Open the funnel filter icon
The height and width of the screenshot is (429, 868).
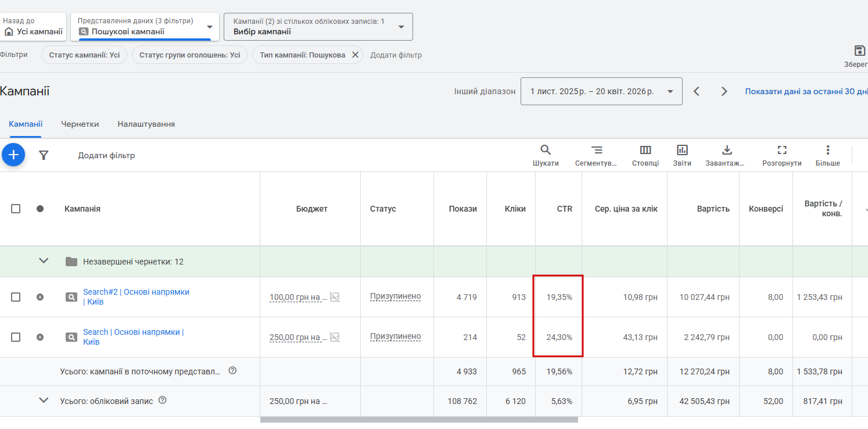click(x=44, y=155)
